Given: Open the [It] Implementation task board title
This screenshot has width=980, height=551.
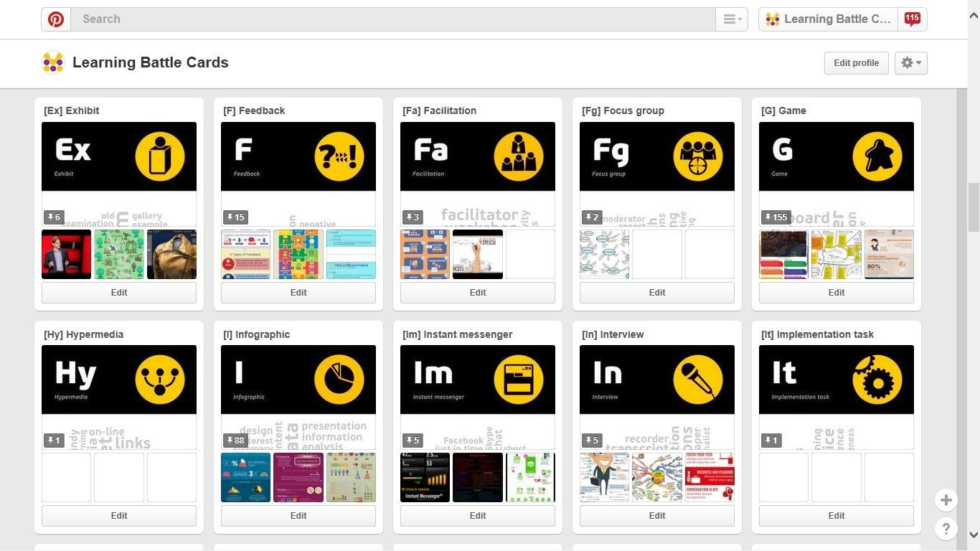Looking at the screenshot, I should 817,334.
